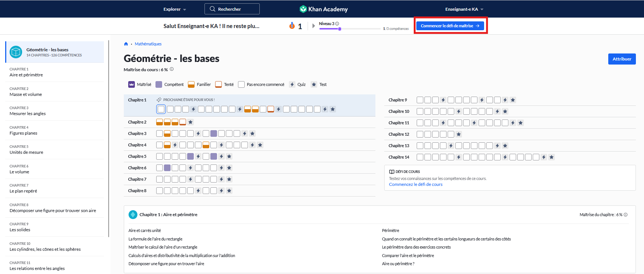Open the Chapitre 6 test star icon
This screenshot has height=274, width=644.
tap(229, 168)
